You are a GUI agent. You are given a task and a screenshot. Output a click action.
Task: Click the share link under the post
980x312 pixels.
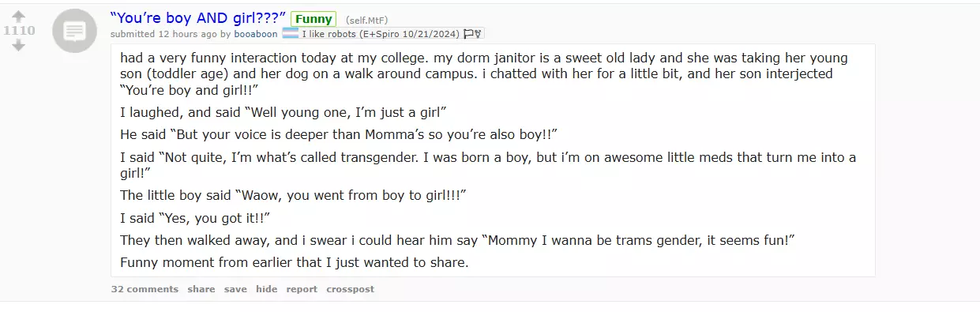coord(201,289)
